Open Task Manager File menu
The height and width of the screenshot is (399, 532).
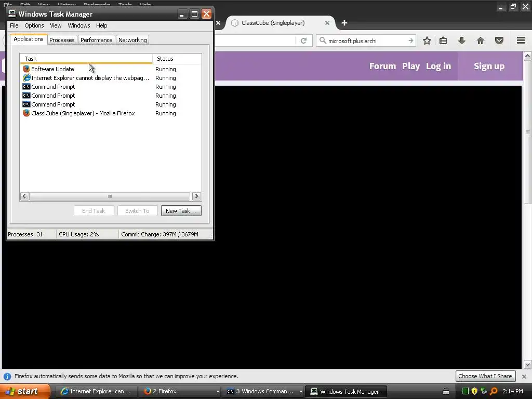coord(14,25)
